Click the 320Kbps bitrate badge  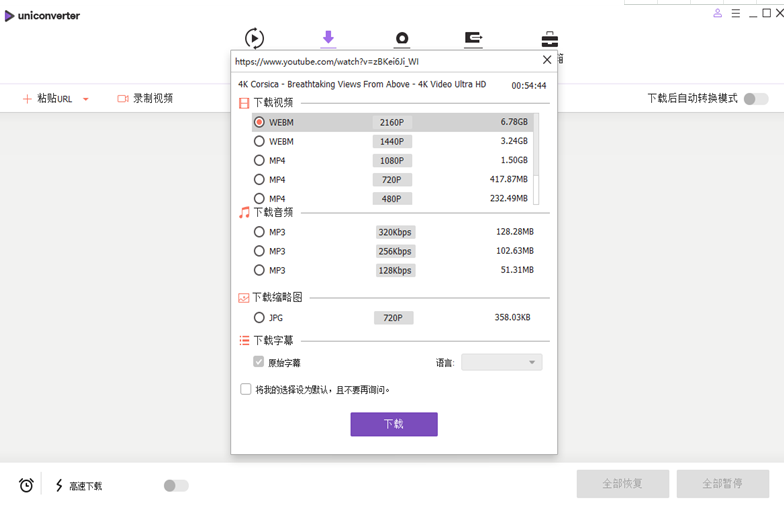(395, 232)
